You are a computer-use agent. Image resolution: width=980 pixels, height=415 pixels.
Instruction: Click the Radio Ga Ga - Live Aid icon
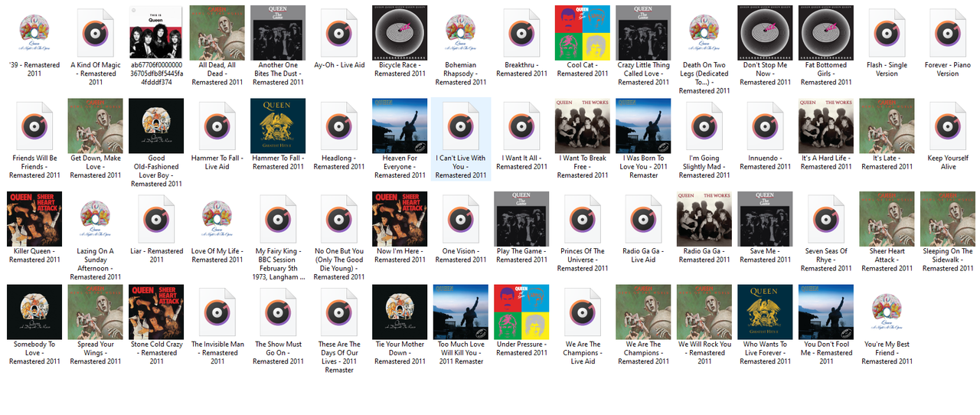point(643,219)
